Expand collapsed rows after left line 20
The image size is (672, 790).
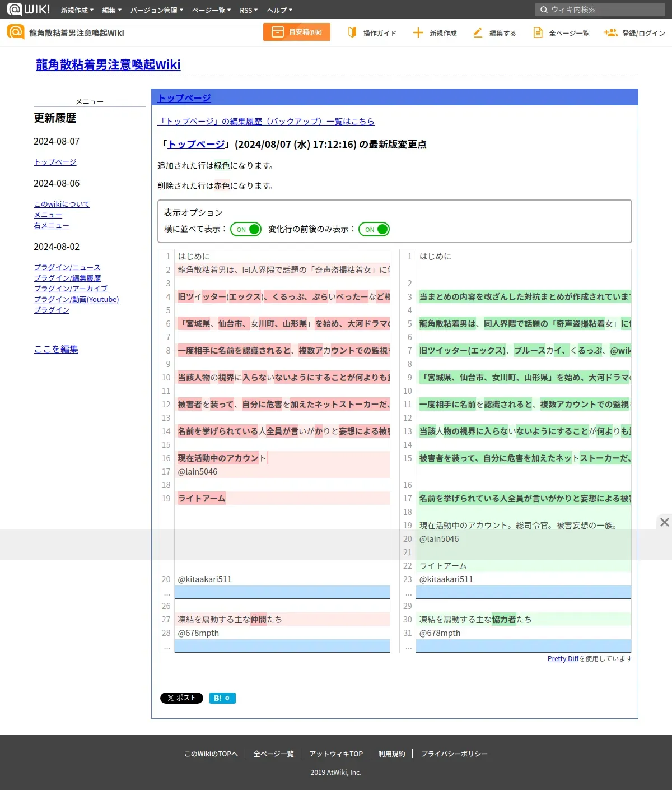282,592
